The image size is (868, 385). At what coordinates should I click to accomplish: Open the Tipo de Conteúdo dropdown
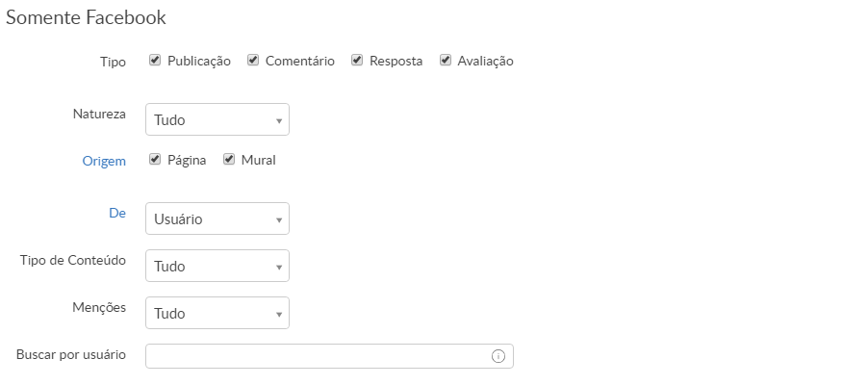217,266
